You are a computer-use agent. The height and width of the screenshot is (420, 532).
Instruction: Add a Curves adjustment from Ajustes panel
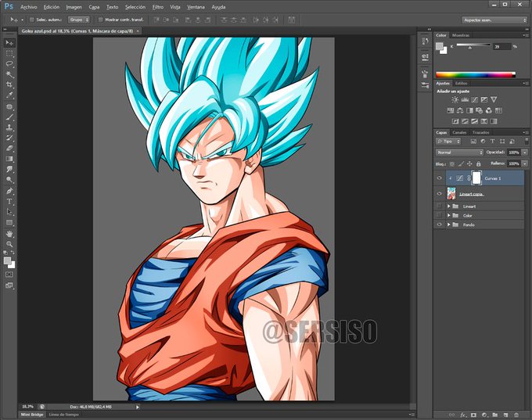474,100
